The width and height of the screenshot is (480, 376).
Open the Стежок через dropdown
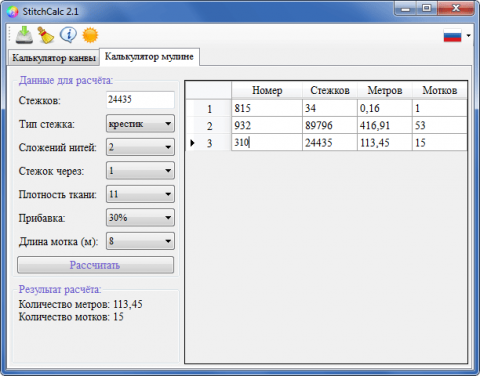click(140, 171)
